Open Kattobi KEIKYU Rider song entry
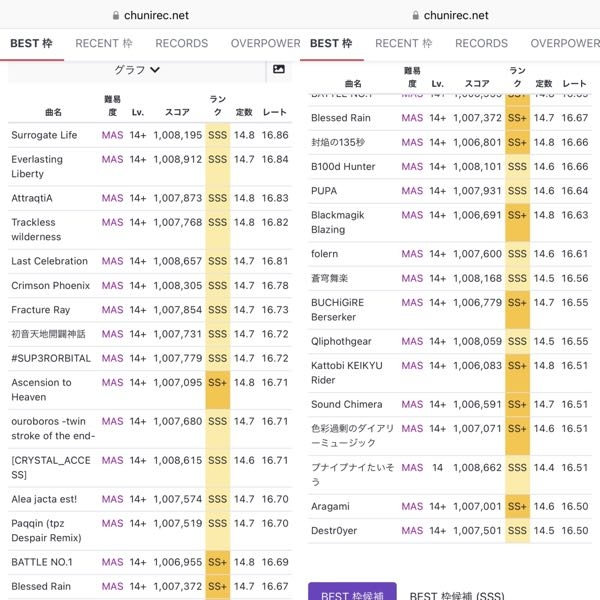This screenshot has width=600, height=600. click(346, 372)
